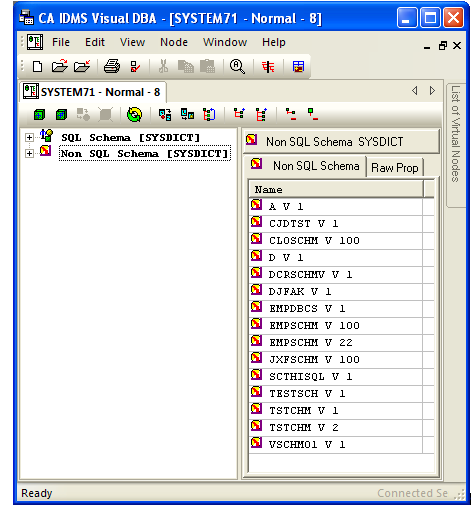Click the right tab scroll arrow

pyautogui.click(x=432, y=91)
